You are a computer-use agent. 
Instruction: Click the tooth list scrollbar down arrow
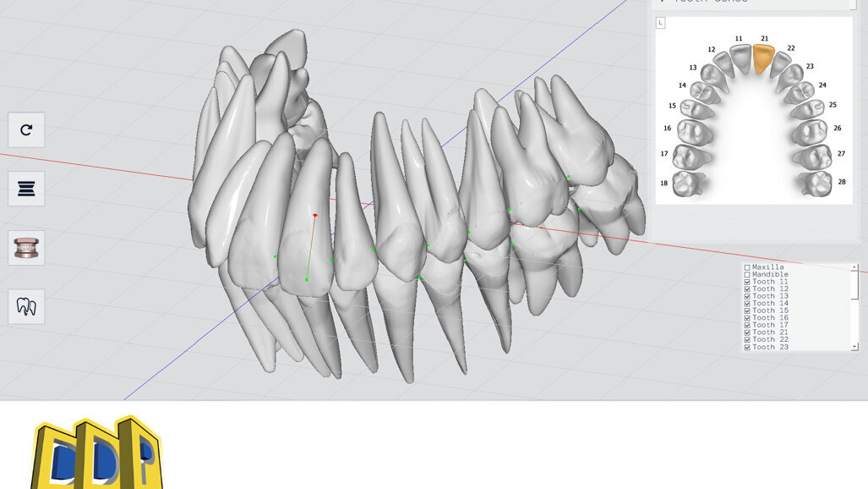(854, 347)
